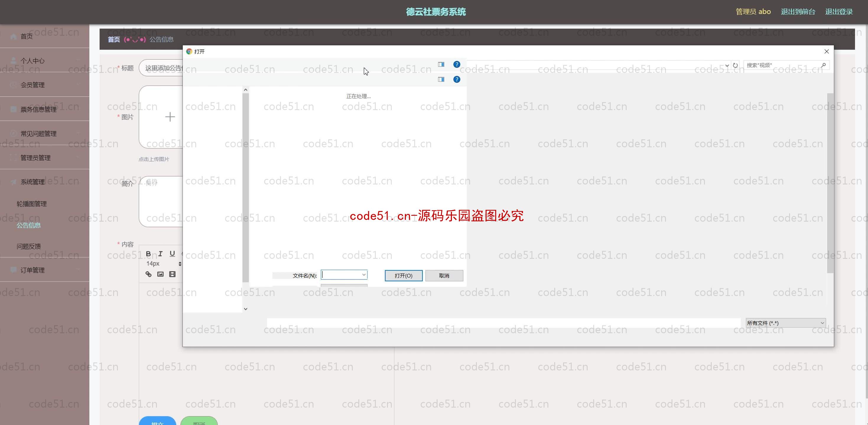
Task: Apply italic formatting in content editor
Action: click(160, 254)
